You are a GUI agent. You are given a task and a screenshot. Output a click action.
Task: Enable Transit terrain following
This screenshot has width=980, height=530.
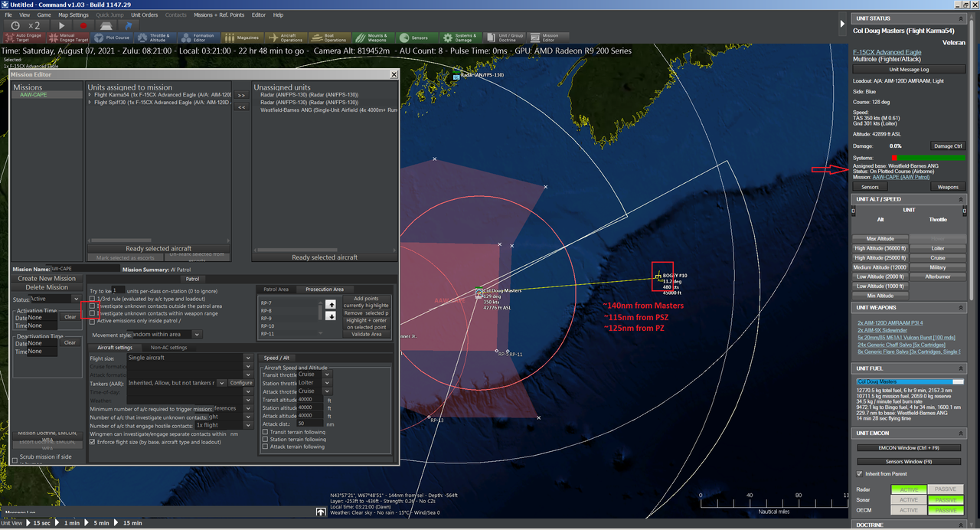click(265, 432)
